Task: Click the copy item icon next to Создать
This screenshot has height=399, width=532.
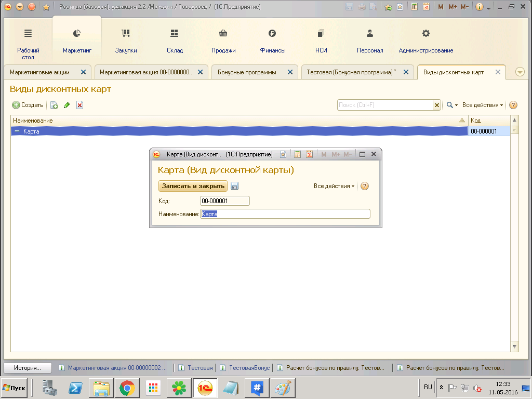Action: click(54, 105)
